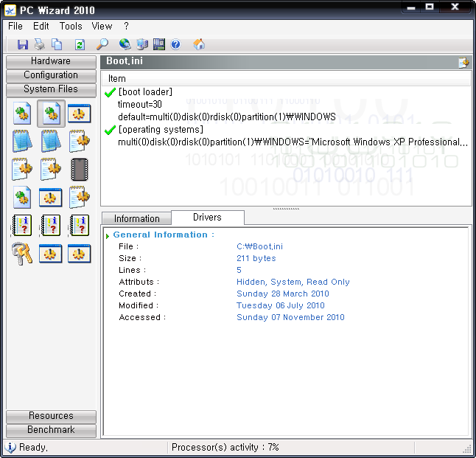
Task: Click the Item column header
Action: coord(286,79)
